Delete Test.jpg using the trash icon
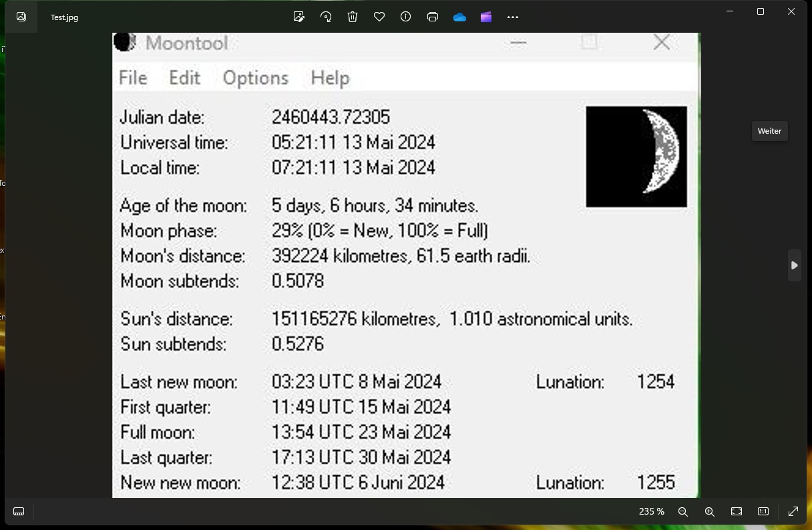This screenshot has width=812, height=530. point(353,17)
